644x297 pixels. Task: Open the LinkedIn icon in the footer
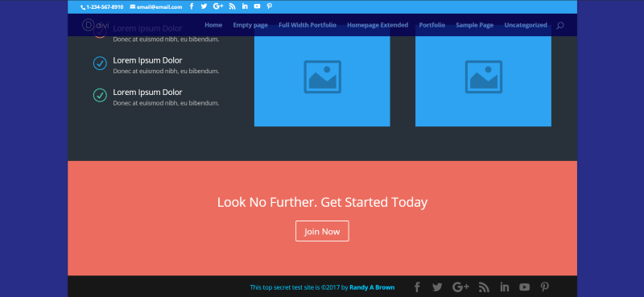[505, 287]
